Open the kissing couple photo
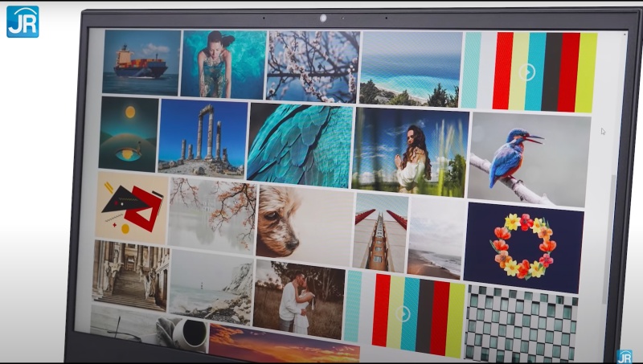Screen dimensions: 643x364 tap(299, 300)
